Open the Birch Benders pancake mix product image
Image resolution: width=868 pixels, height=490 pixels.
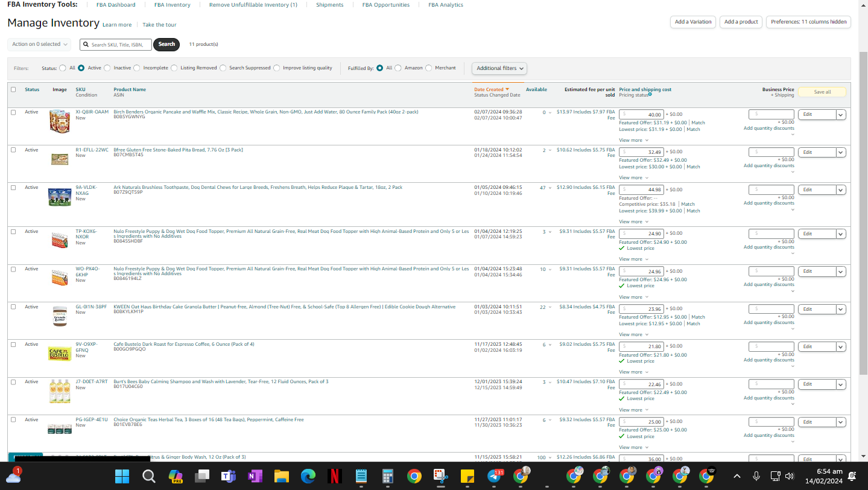(x=60, y=121)
